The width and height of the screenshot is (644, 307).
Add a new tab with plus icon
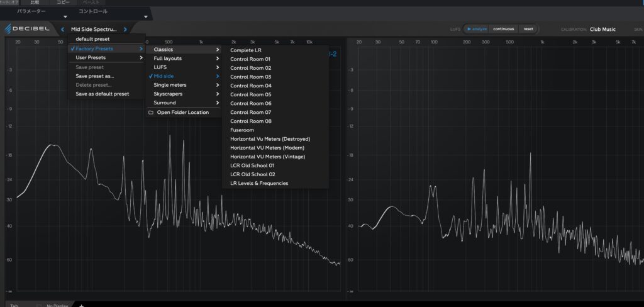pyautogui.click(x=81, y=305)
